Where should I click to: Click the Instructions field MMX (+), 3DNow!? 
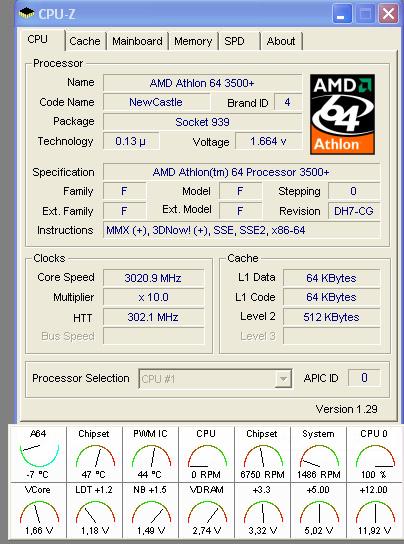tap(241, 230)
